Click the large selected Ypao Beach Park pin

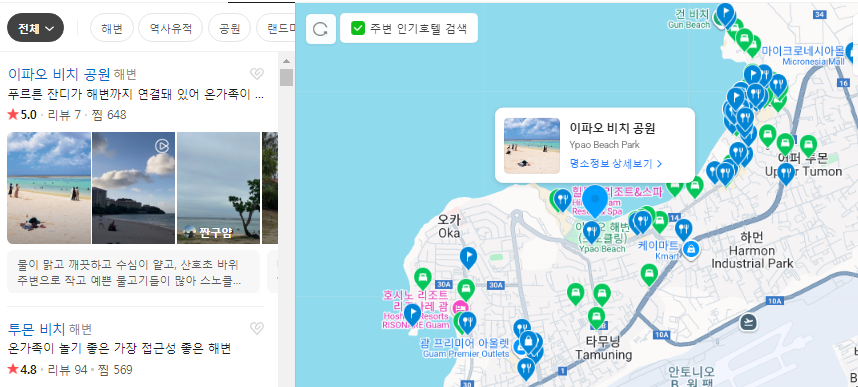point(595,201)
